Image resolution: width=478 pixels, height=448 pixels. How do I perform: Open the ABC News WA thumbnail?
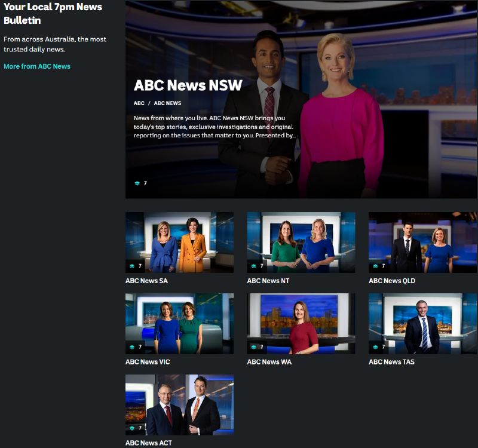coord(301,323)
